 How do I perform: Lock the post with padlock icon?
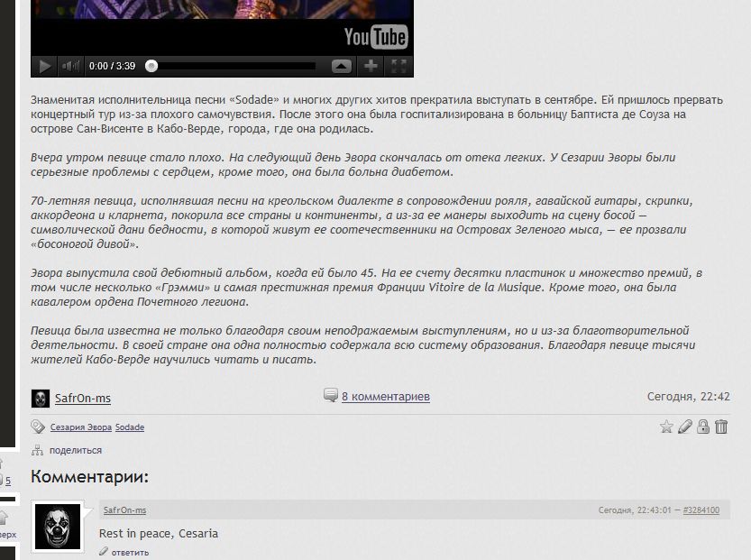[x=703, y=427]
